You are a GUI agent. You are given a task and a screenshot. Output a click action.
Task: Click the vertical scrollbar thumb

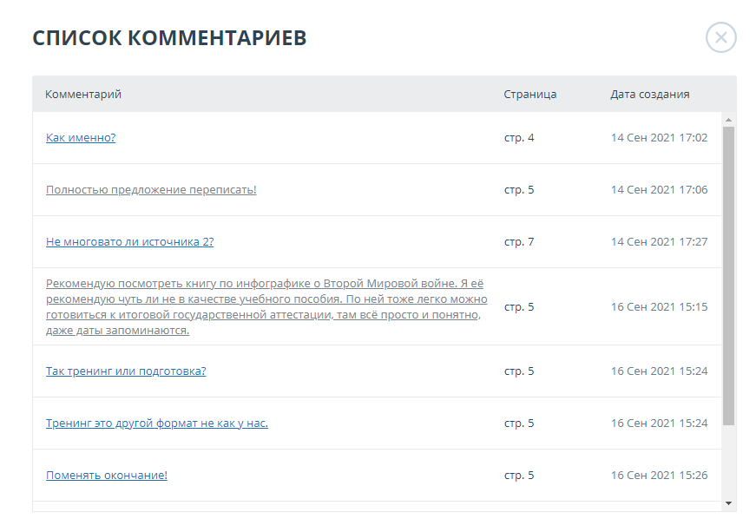point(728,276)
